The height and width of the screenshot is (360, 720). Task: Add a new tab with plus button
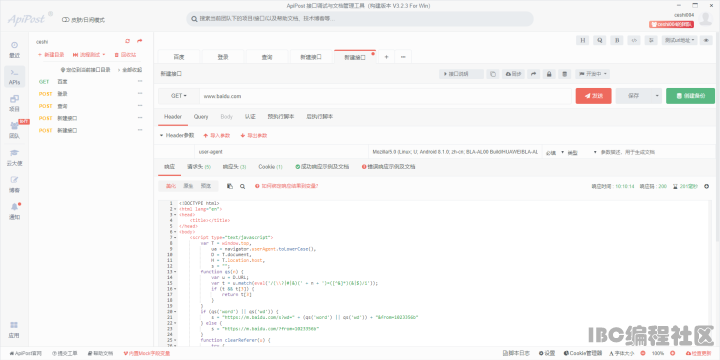tap(386, 57)
